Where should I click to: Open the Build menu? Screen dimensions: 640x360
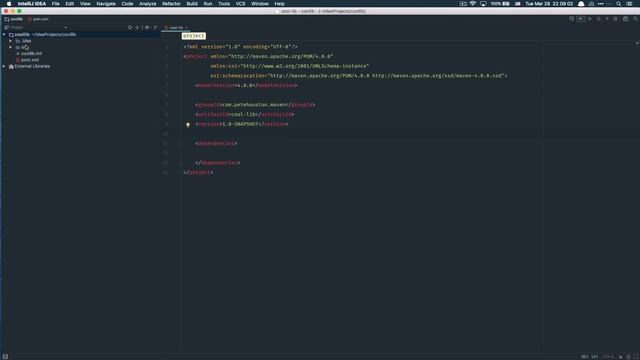pyautogui.click(x=192, y=4)
